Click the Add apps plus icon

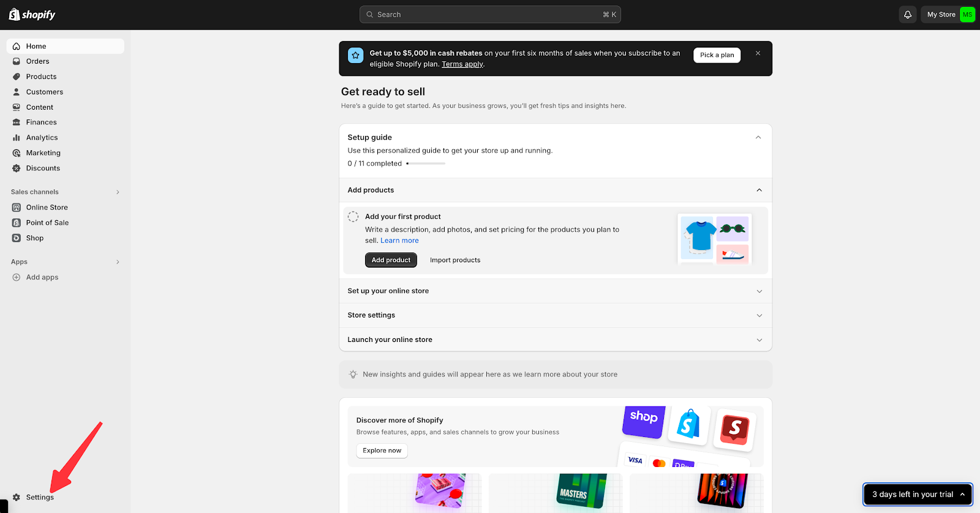click(x=17, y=278)
